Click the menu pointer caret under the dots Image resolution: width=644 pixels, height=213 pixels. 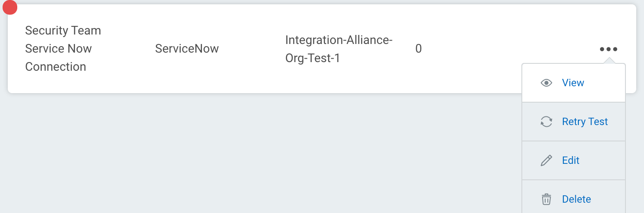point(609,61)
